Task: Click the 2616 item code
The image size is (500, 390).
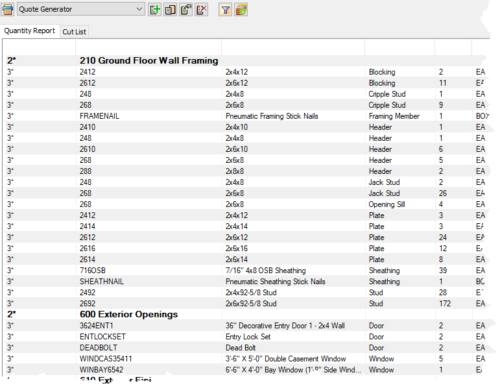Action: tap(87, 248)
